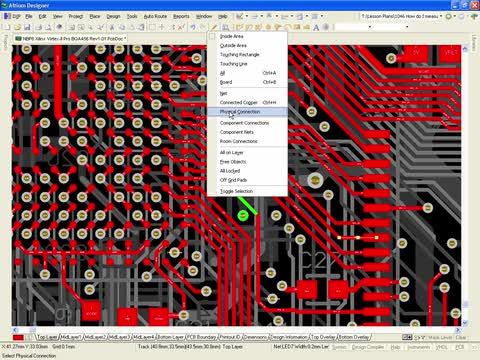
Task: Expand the navigation back arrow dropdown
Action: (x=455, y=16)
